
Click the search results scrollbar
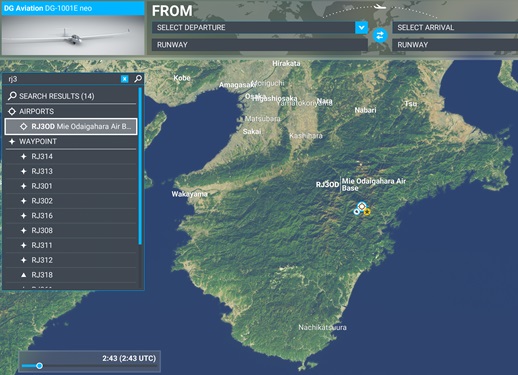click(140, 166)
